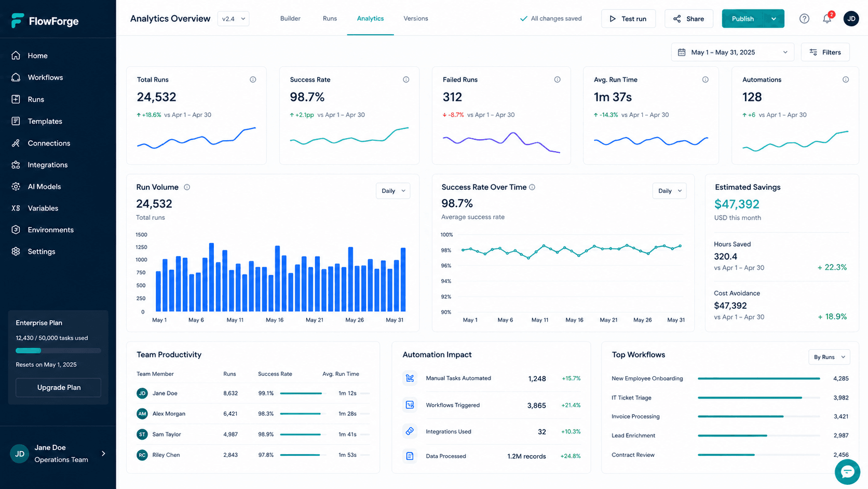Click the Contract Review workflow
Screen dimensions: 868x489
tap(633, 455)
